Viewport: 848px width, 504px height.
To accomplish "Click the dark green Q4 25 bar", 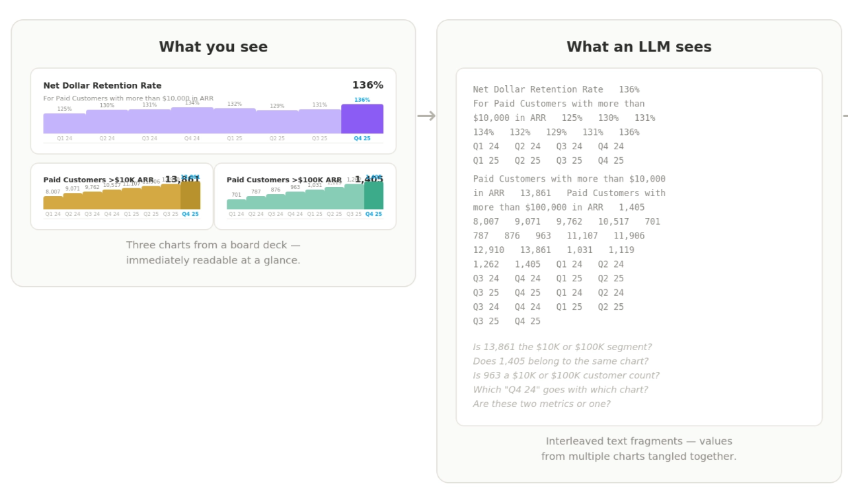I will tap(373, 196).
